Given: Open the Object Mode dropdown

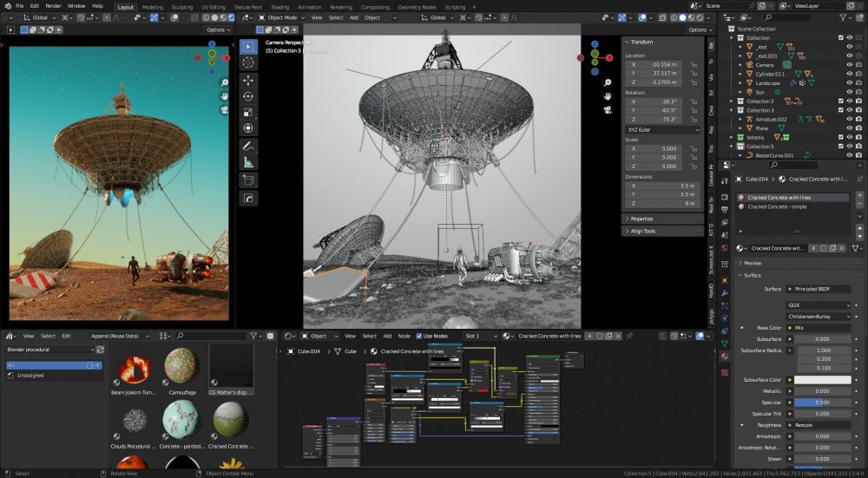Looking at the screenshot, I should pyautogui.click(x=282, y=17).
